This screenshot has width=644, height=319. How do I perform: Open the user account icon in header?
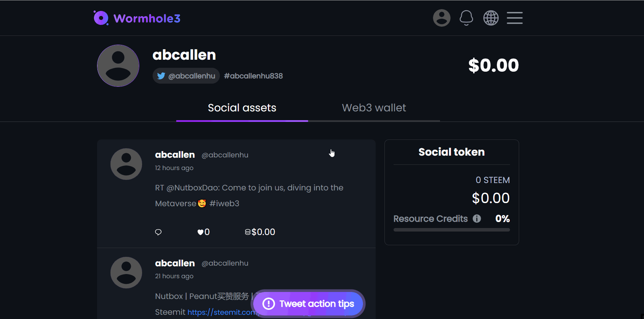point(441,18)
